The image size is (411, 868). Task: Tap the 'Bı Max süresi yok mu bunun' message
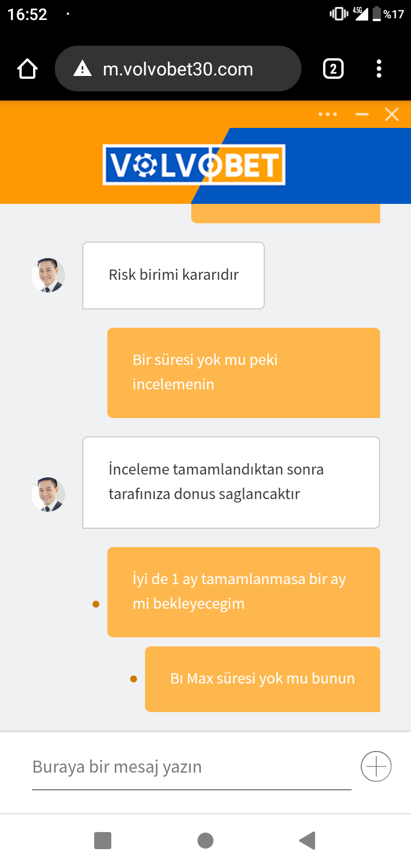263,679
